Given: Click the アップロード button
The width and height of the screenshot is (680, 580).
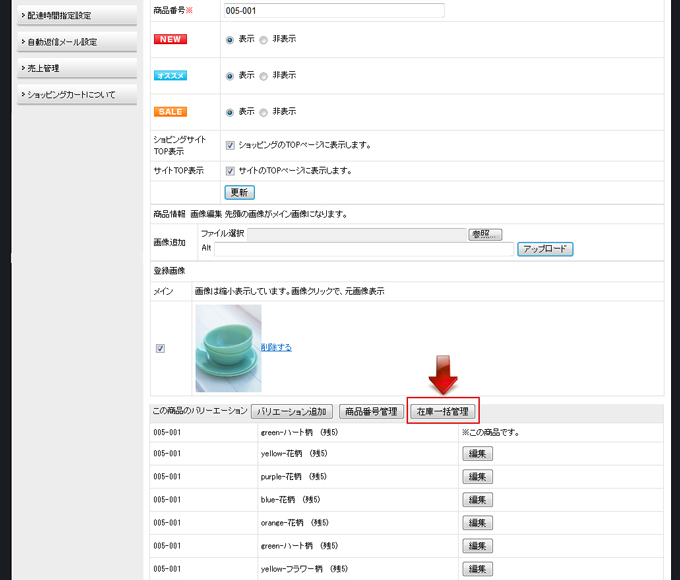Looking at the screenshot, I should [545, 249].
